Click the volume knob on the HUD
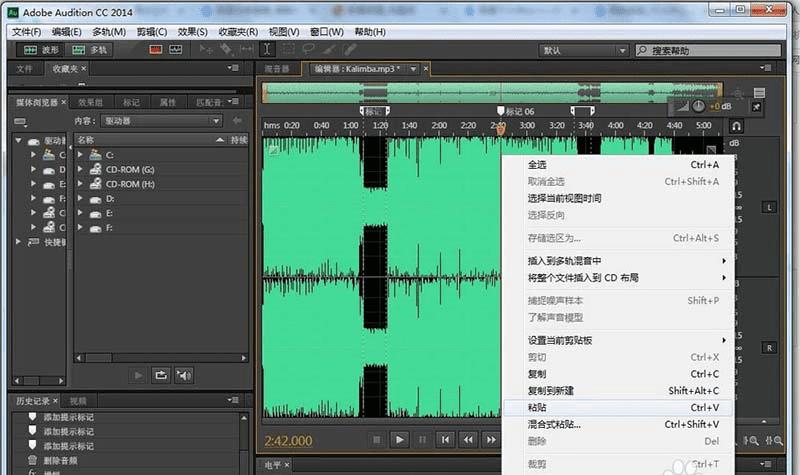This screenshot has width=800, height=475. (697, 106)
